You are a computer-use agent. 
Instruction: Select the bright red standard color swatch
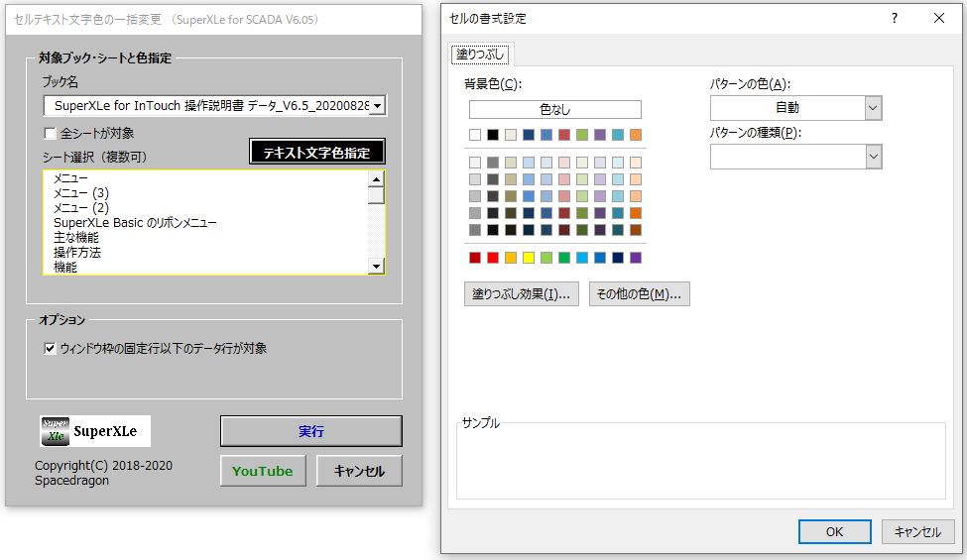tap(493, 258)
